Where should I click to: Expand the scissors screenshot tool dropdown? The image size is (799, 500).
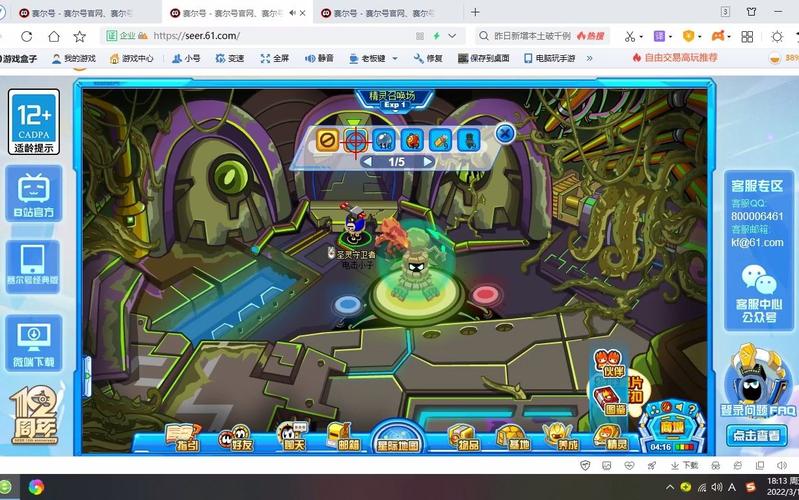click(x=641, y=37)
